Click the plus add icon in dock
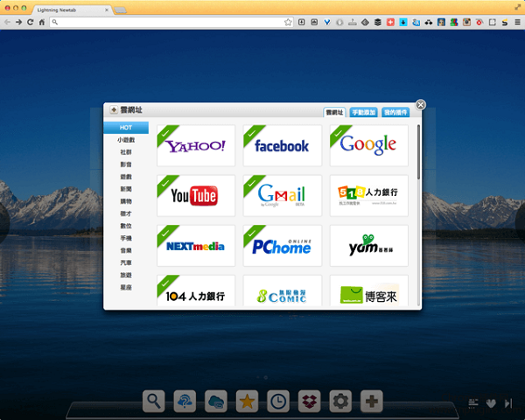525x420 pixels. pyautogui.click(x=372, y=401)
